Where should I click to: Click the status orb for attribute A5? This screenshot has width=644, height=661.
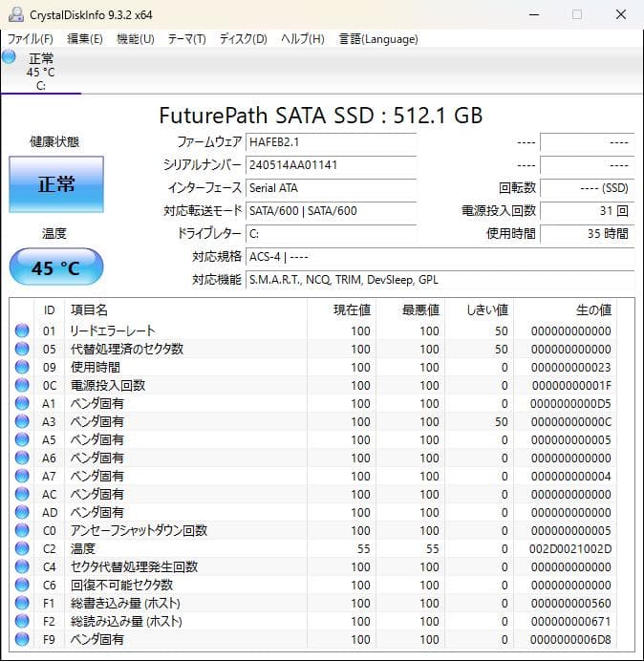(22, 439)
